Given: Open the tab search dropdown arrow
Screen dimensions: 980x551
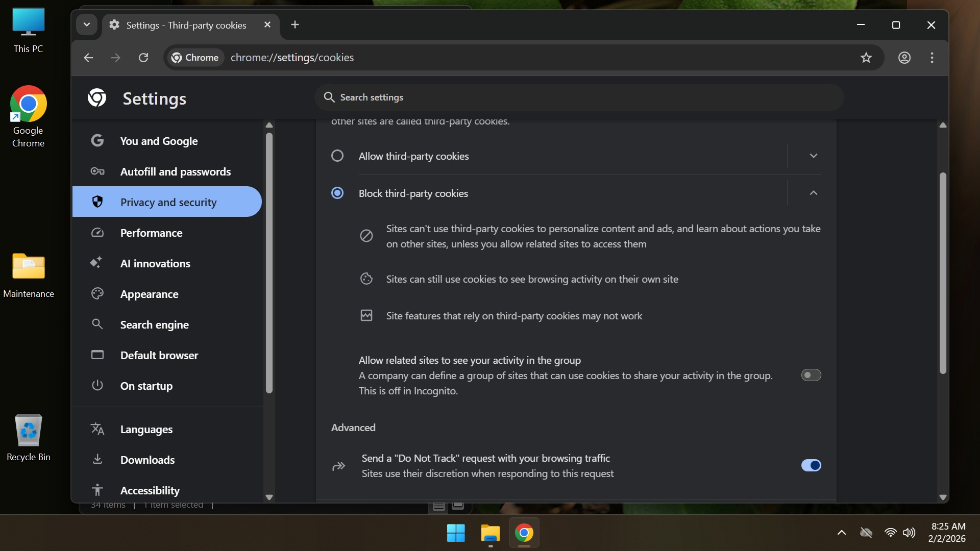Looking at the screenshot, I should [x=87, y=24].
